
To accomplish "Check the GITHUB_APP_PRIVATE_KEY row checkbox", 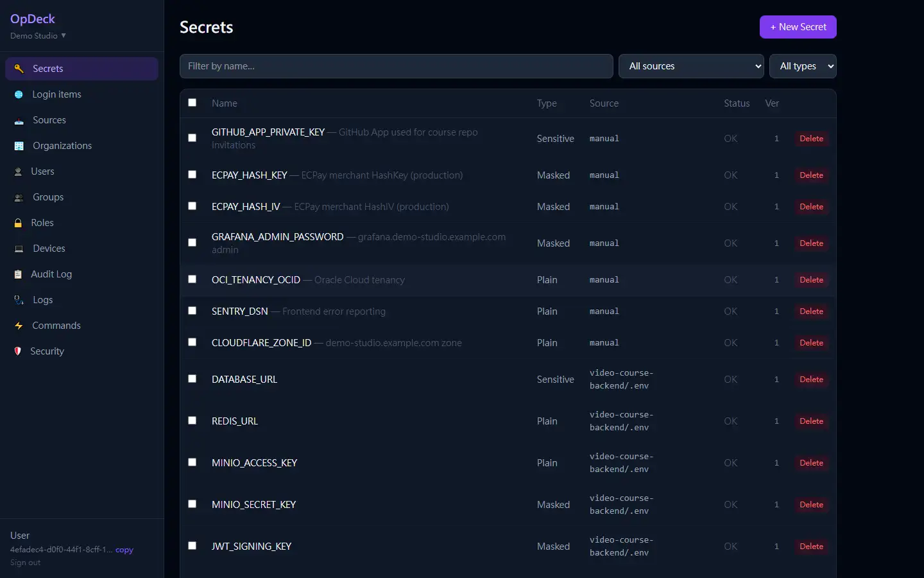I will point(192,138).
